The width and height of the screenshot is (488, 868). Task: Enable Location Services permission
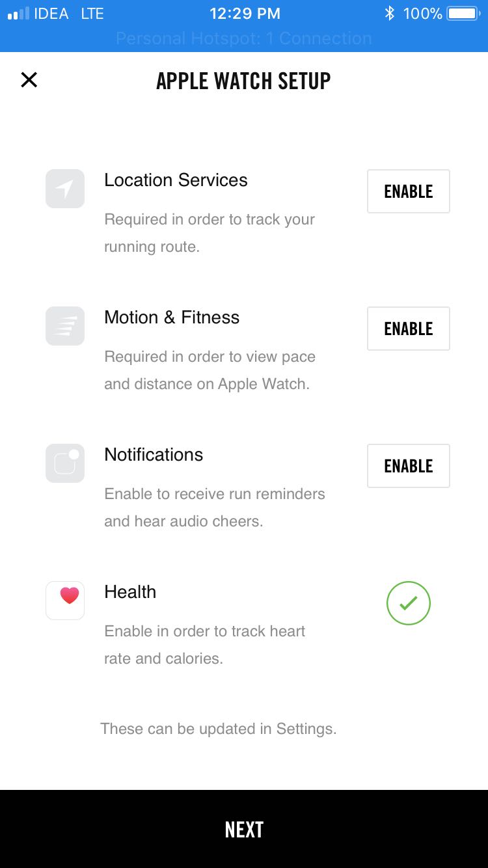408,191
